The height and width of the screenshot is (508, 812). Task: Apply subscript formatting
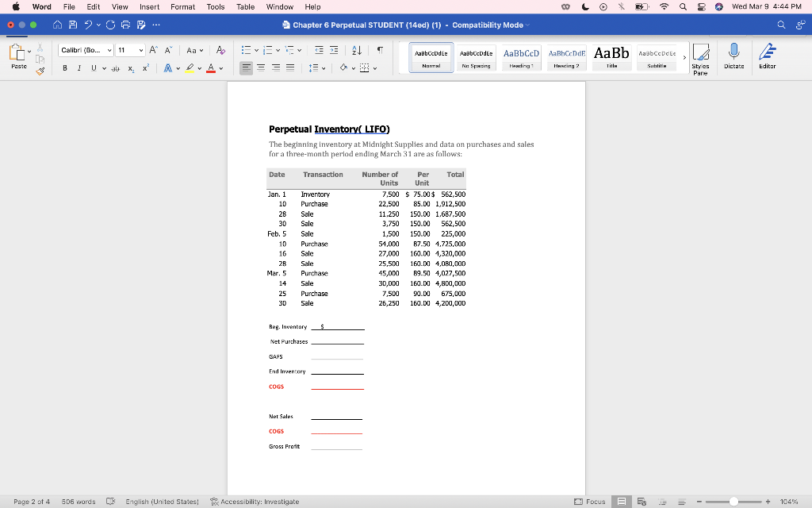pos(131,68)
